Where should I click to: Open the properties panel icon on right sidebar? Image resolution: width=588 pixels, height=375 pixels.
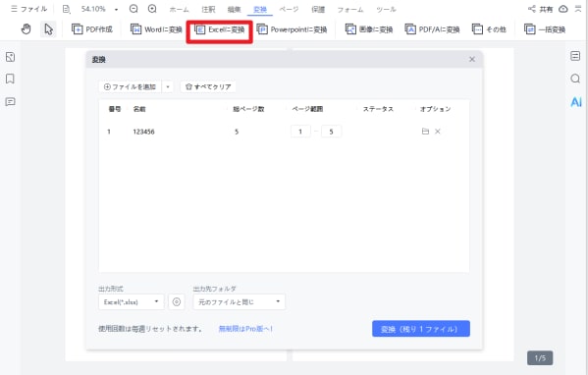(x=575, y=56)
